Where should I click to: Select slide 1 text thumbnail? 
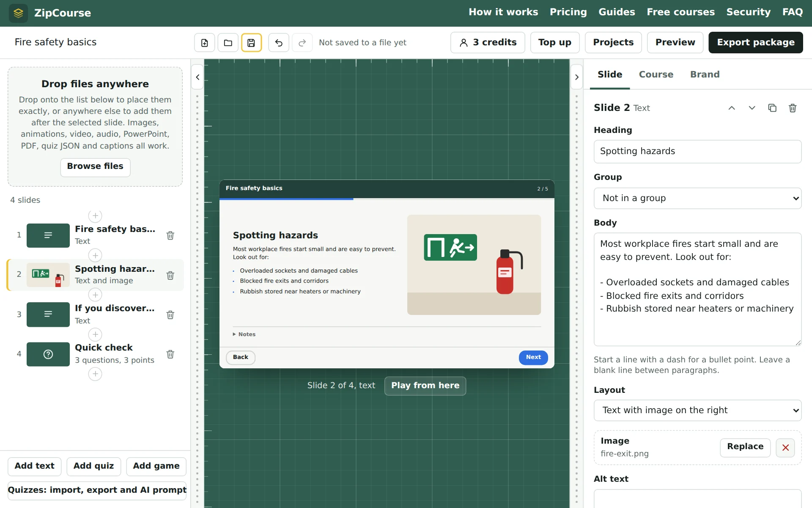point(48,235)
